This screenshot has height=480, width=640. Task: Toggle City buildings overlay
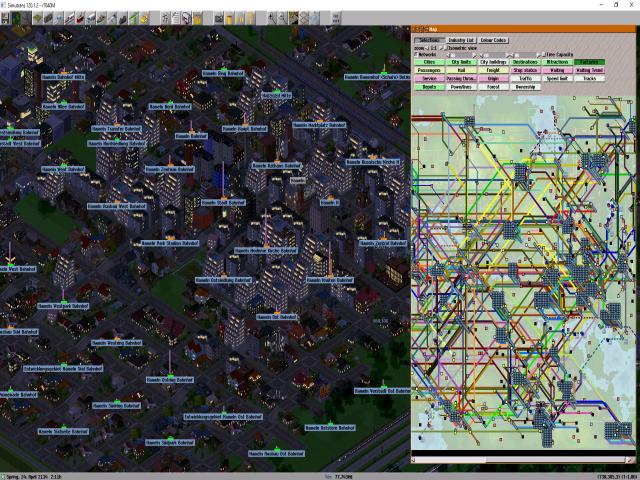tap(493, 62)
